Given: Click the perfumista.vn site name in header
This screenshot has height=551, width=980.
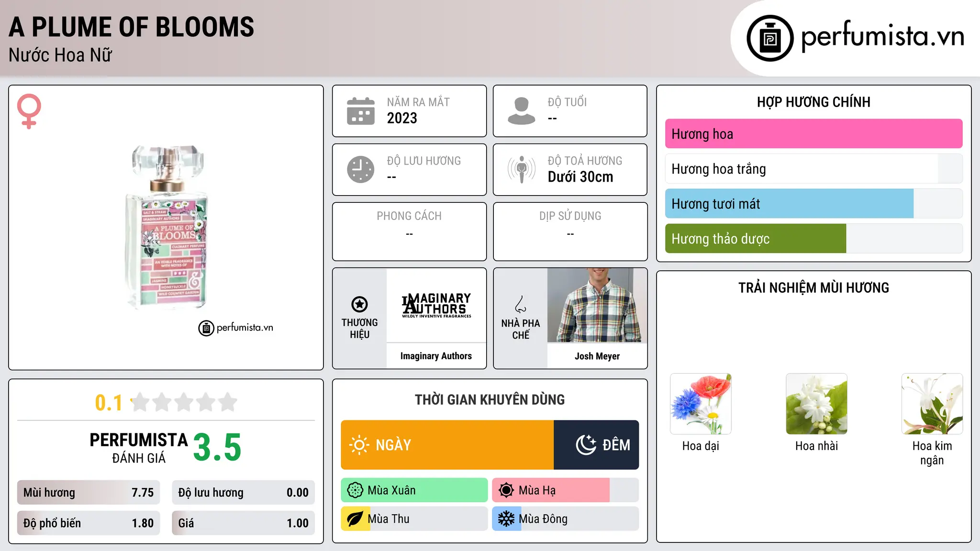Looking at the screenshot, I should tap(883, 36).
